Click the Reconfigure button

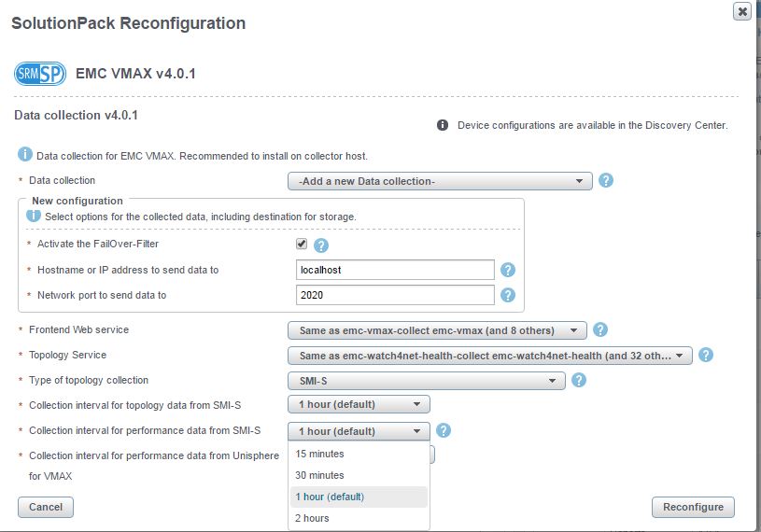click(x=693, y=507)
